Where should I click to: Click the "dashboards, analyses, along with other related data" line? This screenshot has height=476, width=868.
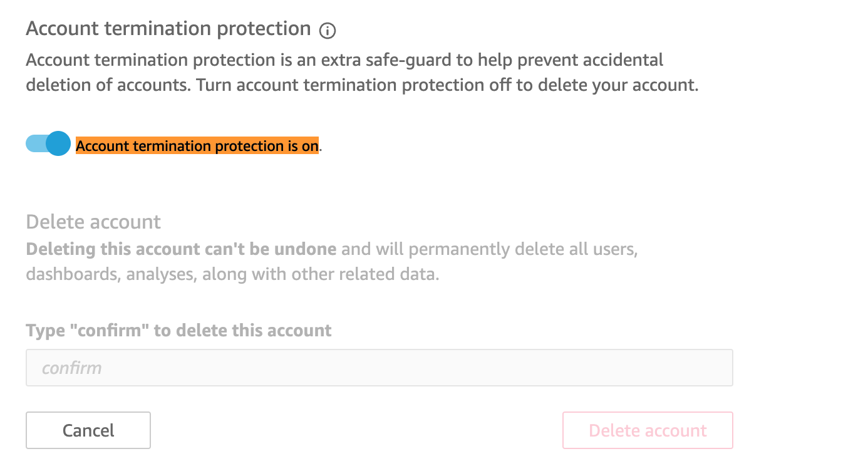232,274
